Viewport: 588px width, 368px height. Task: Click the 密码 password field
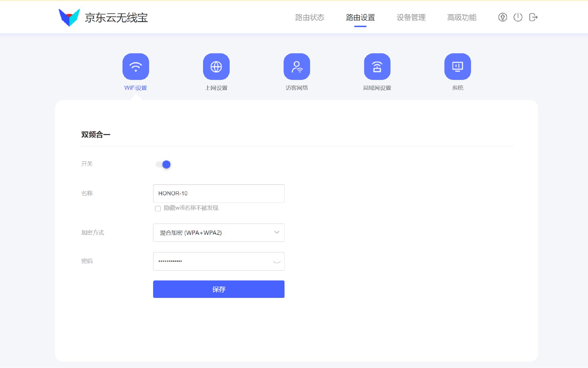click(x=219, y=261)
